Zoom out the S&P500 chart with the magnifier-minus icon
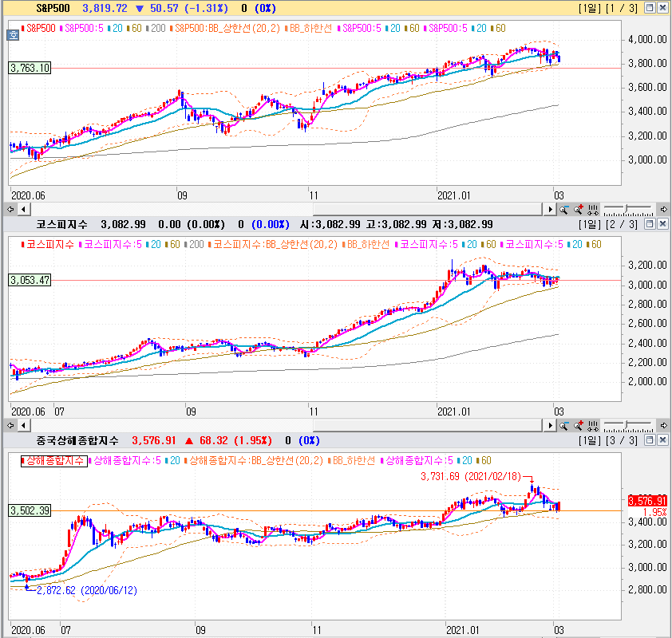Screen dimensions: 672x638 tap(563, 210)
